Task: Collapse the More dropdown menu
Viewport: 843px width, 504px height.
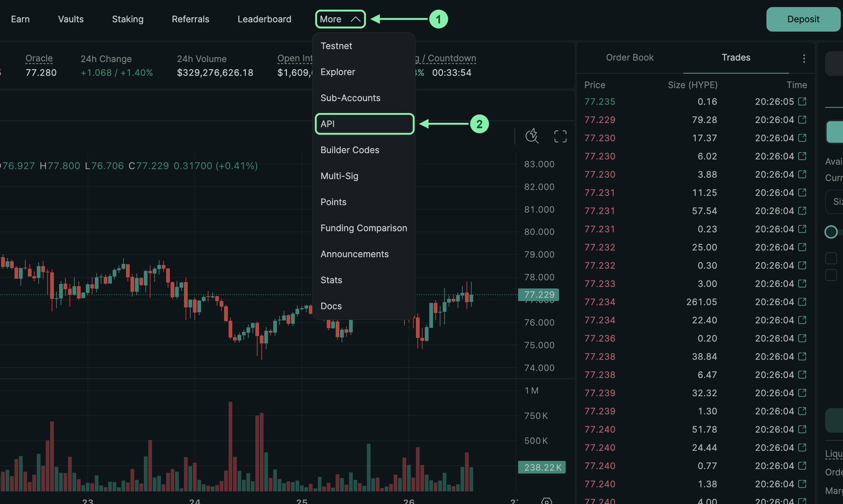Action: pyautogui.click(x=340, y=19)
